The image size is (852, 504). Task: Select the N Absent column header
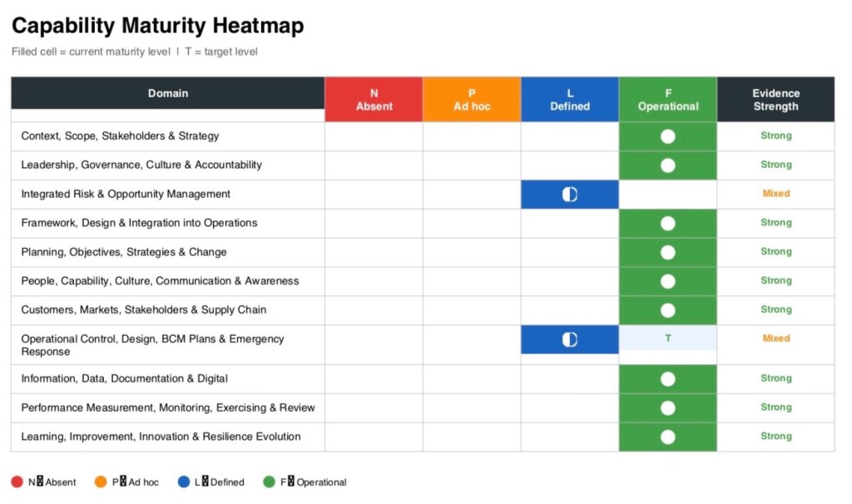(x=374, y=100)
